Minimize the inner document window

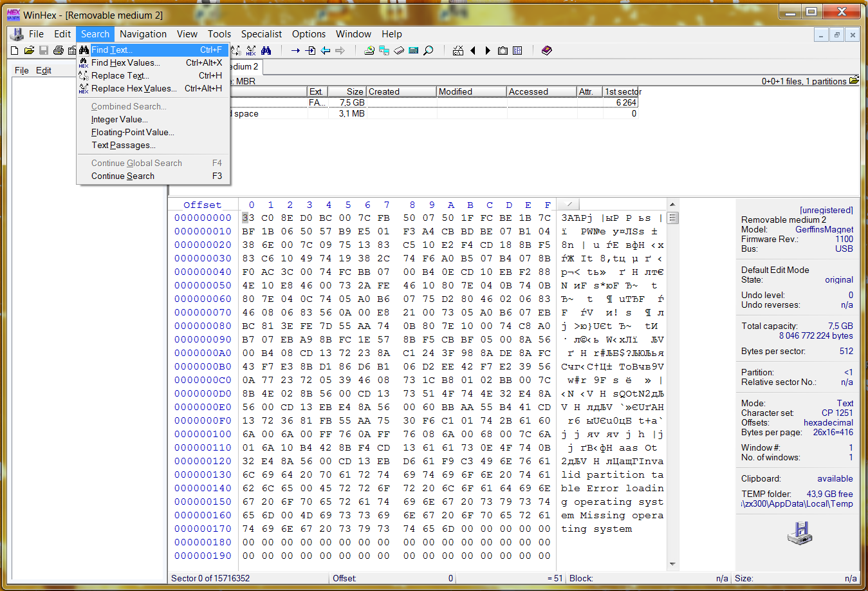click(821, 35)
